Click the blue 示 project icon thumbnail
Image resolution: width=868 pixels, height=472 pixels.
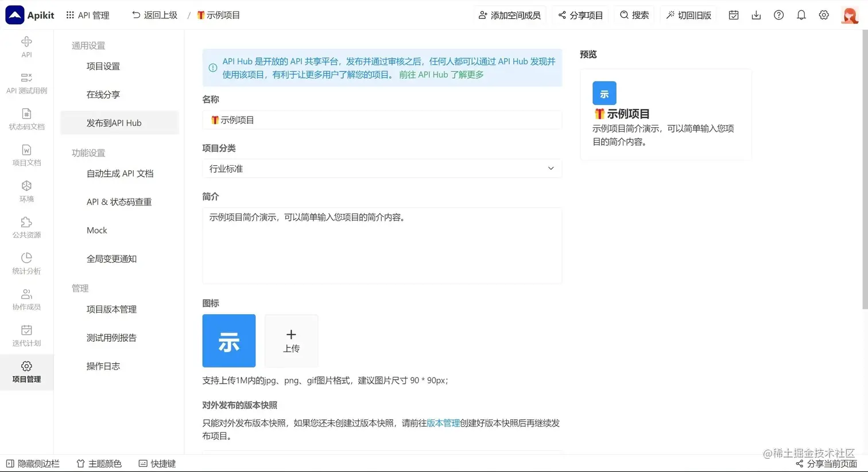(229, 341)
